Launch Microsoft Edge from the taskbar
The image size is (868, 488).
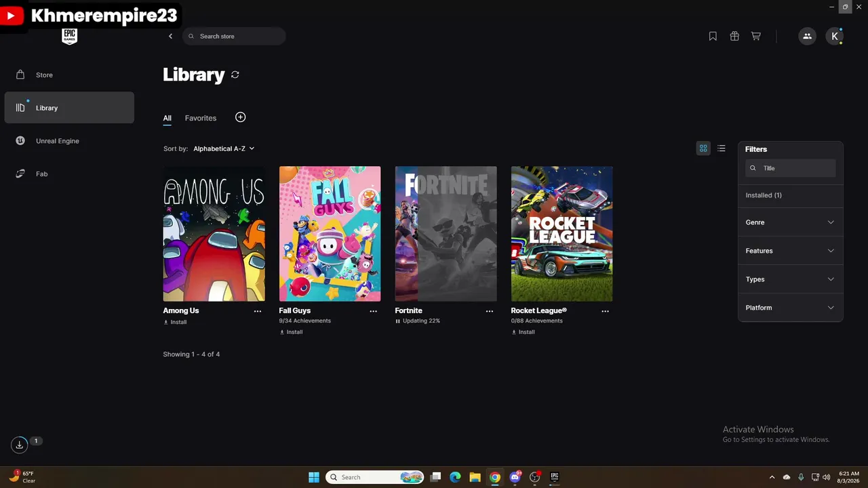[x=456, y=477]
